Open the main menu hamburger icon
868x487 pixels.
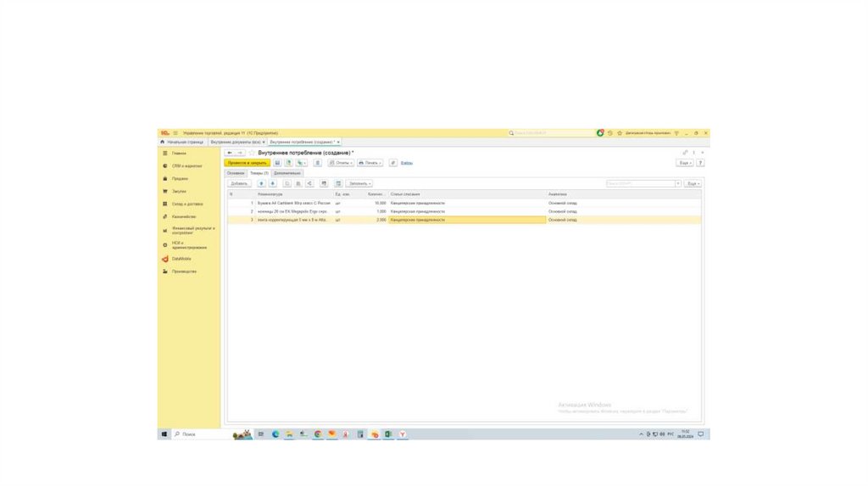(175, 133)
